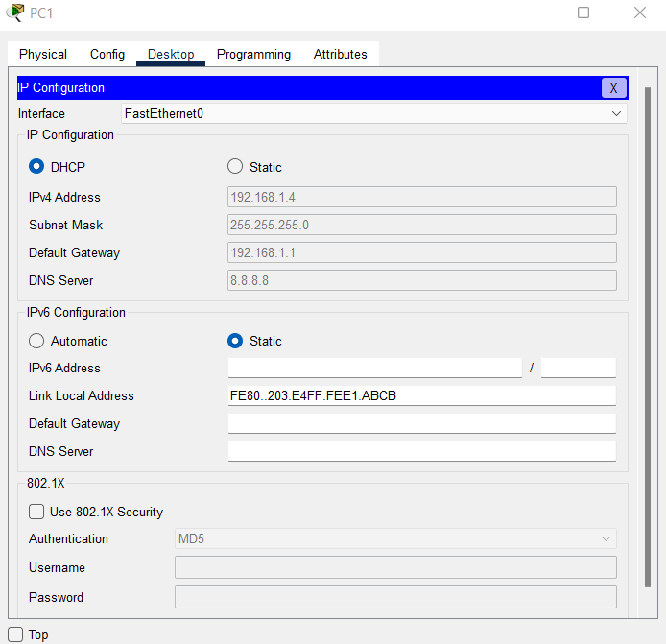Click the Authentication label
The image size is (666, 644).
tap(68, 538)
